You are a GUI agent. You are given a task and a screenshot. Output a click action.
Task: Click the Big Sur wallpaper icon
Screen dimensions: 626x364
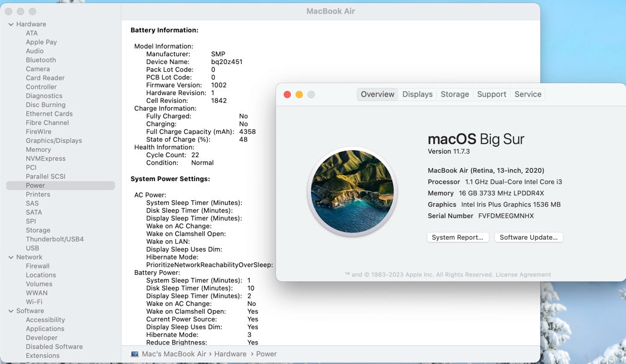pyautogui.click(x=352, y=191)
